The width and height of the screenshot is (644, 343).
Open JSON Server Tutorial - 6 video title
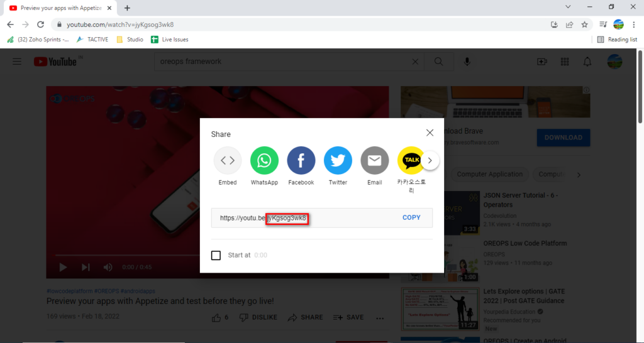tap(520, 200)
